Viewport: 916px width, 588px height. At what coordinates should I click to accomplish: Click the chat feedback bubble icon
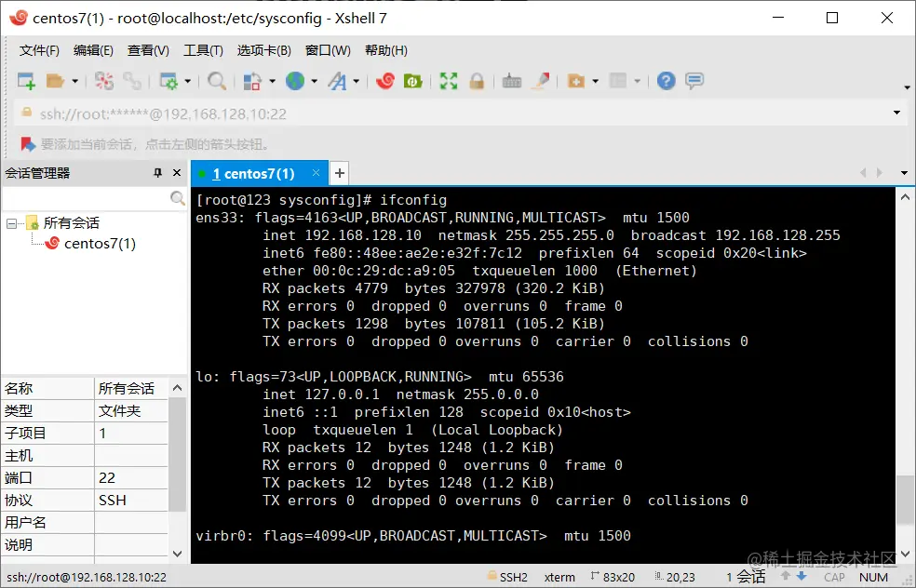[694, 81]
